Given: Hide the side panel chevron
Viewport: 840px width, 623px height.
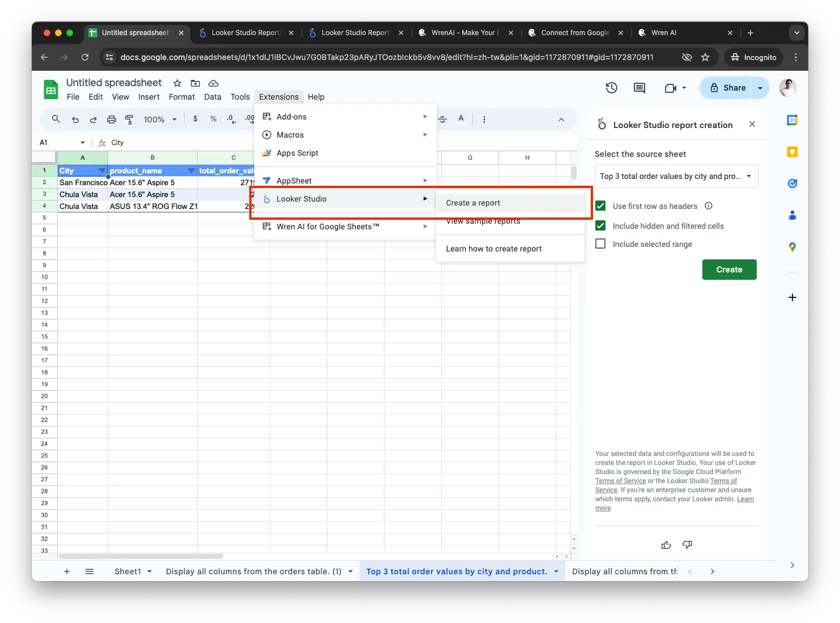Looking at the screenshot, I should click(792, 565).
